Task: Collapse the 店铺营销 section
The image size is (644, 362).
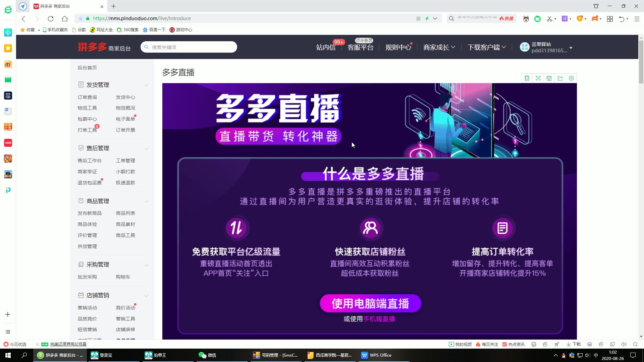Action: pos(146,296)
